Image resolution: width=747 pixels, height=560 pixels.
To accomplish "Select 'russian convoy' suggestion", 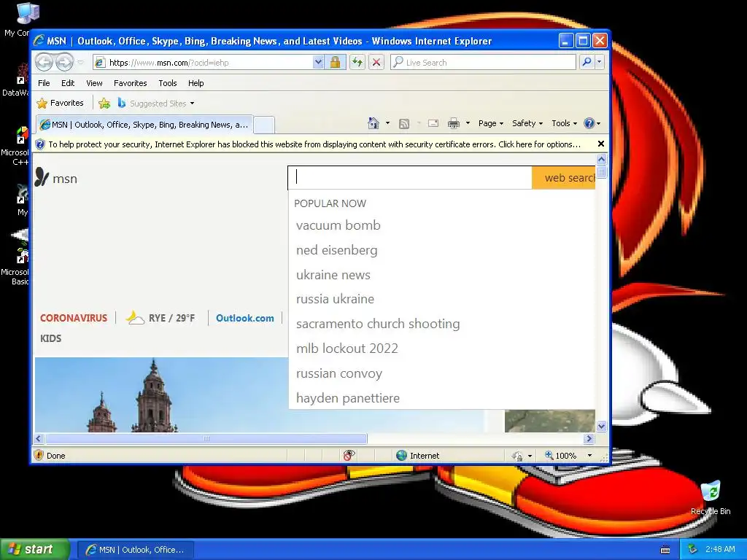I will [338, 373].
